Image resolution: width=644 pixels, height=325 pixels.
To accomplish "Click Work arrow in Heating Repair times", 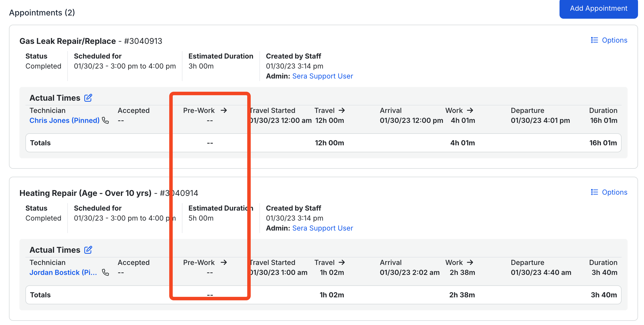I will point(470,262).
